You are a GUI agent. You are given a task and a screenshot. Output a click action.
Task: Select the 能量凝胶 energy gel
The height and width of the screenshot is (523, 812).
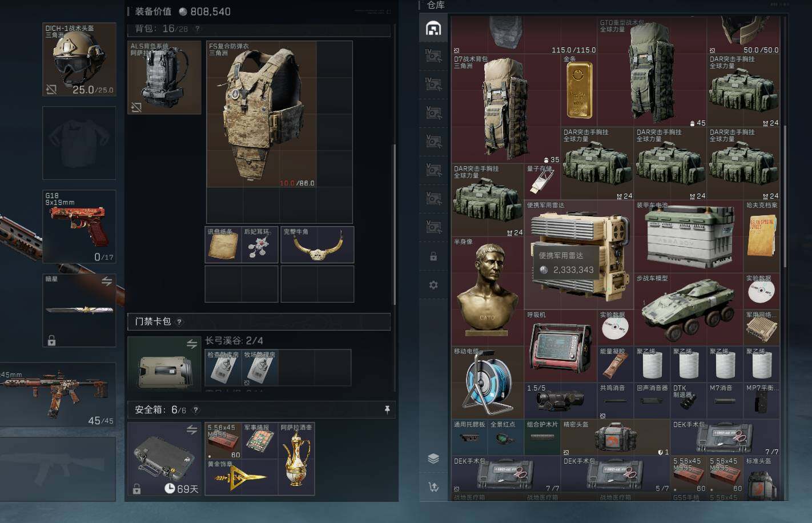(x=616, y=365)
